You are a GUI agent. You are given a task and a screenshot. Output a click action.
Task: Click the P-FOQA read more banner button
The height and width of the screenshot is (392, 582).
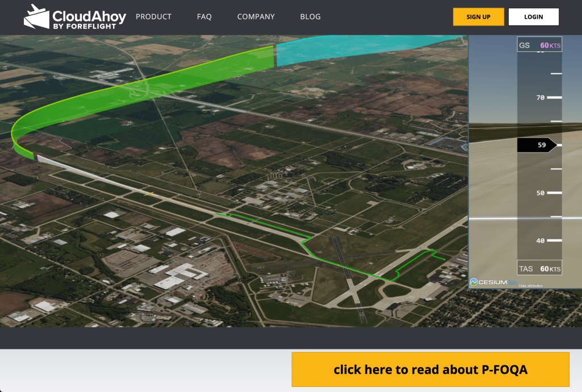click(430, 370)
